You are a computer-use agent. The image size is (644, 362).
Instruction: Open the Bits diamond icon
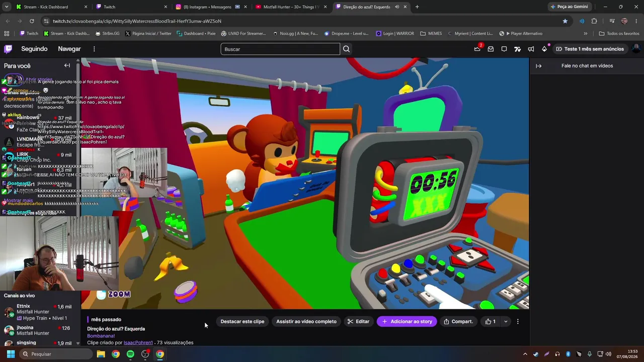coord(544,49)
